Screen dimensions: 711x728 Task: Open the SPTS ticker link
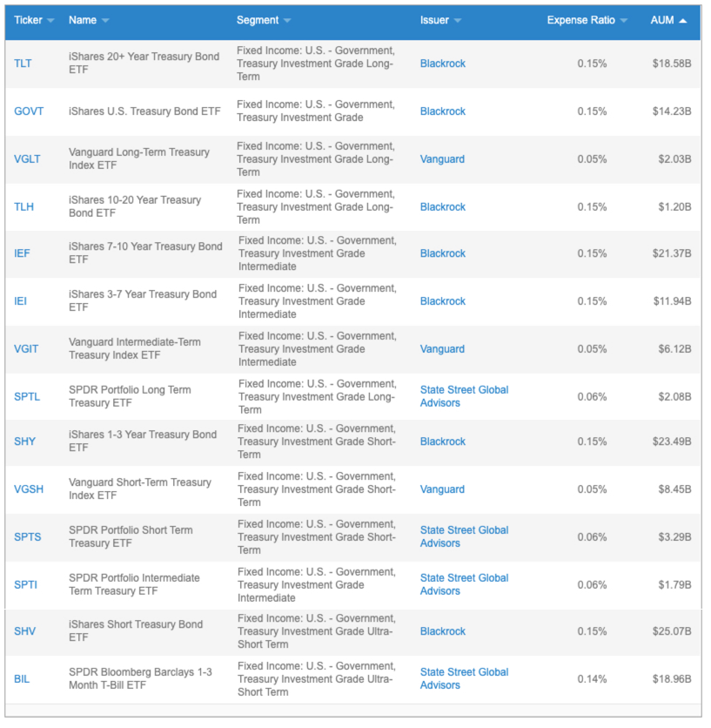click(x=27, y=537)
